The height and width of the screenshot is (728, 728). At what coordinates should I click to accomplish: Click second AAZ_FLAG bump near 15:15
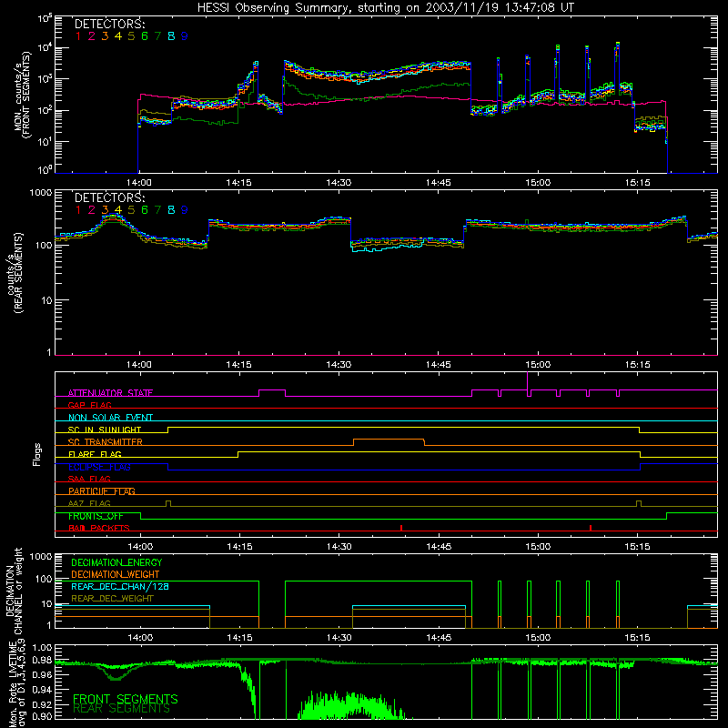(640, 503)
